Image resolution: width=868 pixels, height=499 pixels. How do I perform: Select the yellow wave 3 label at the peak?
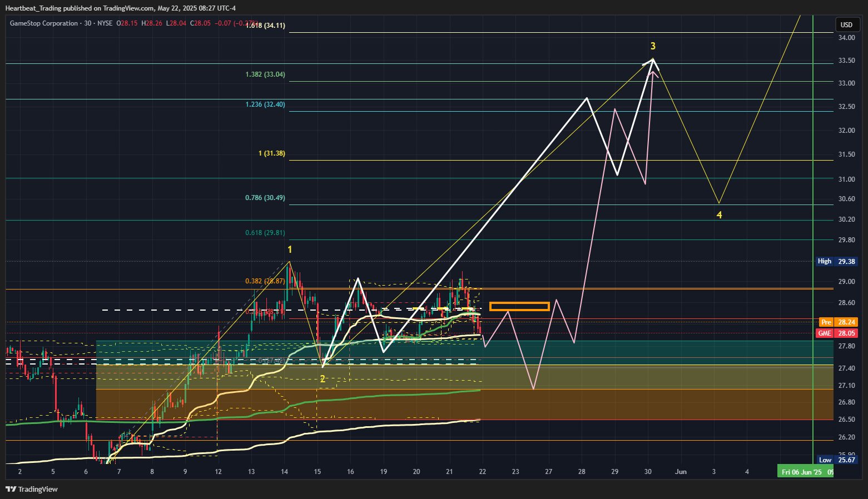click(x=653, y=46)
